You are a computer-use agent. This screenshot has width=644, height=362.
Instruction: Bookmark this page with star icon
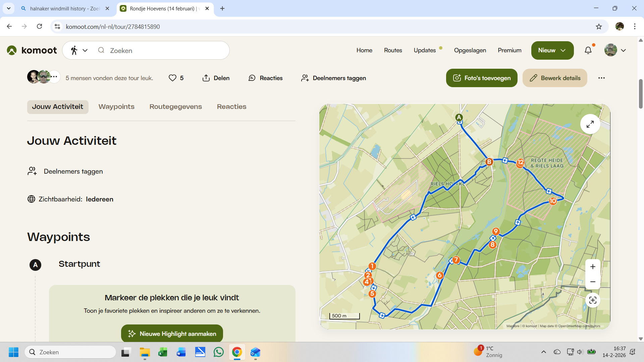pos(599,26)
